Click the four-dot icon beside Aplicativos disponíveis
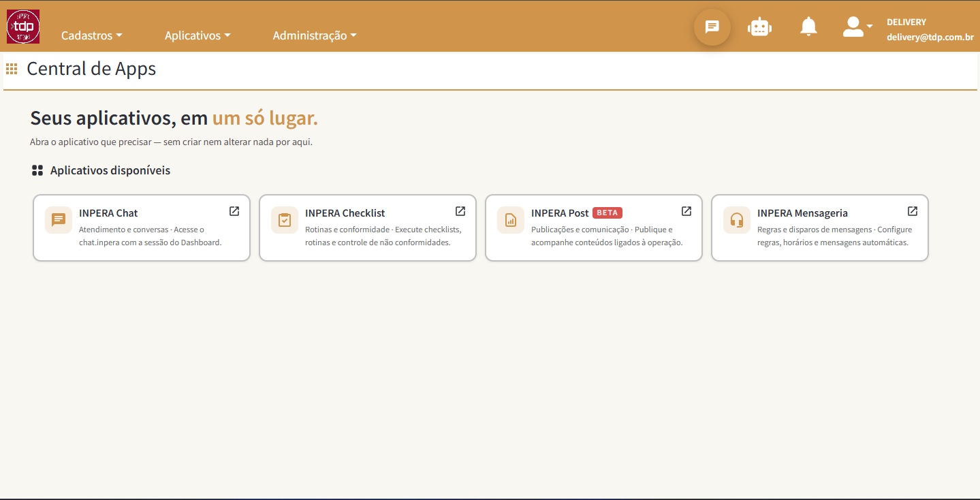Screen dimensions: 980x500 [x=37, y=170]
